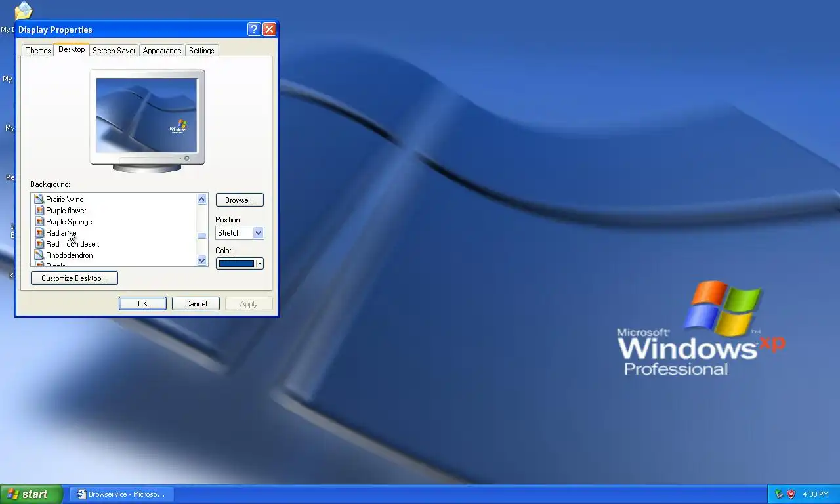Switch to the Themes tab
Viewport: 840px width, 504px height.
38,51
